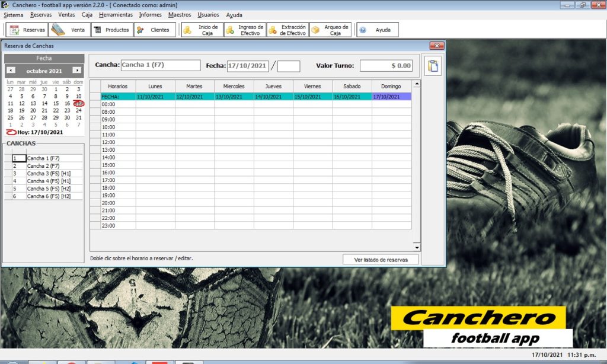Viewport: 607px width, 364px height.
Task: Open the Herramientas menu
Action: pos(116,15)
